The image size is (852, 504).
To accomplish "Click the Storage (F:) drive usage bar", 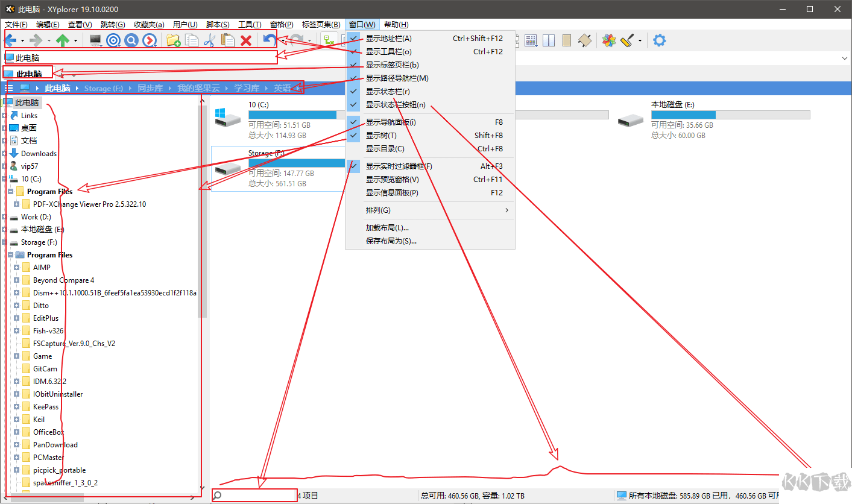I will click(x=297, y=163).
